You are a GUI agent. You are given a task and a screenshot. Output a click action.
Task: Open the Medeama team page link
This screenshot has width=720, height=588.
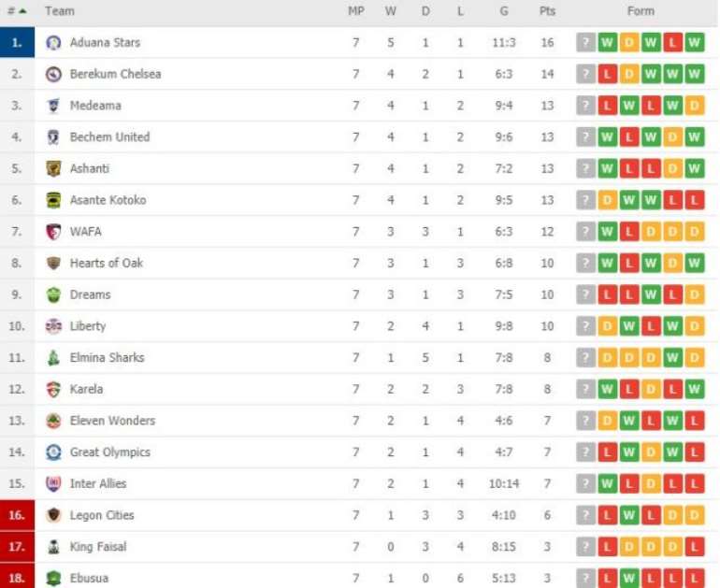point(95,106)
